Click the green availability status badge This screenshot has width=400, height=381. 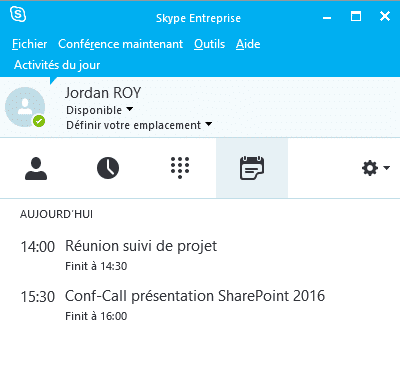tap(39, 121)
